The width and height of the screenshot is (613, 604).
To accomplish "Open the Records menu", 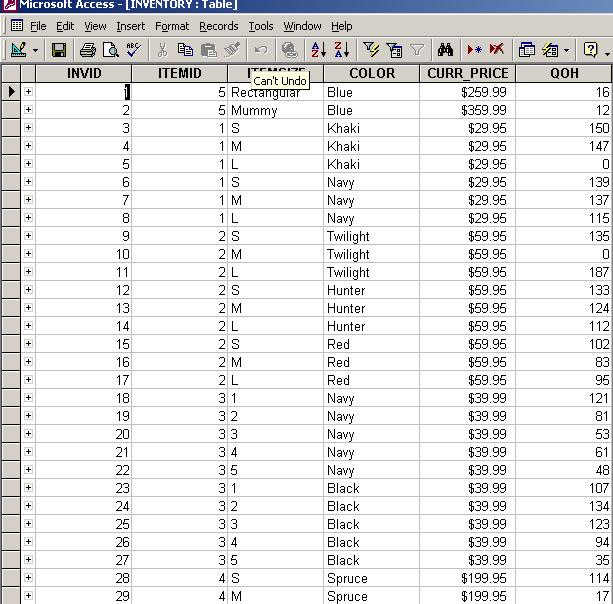I will (218, 26).
